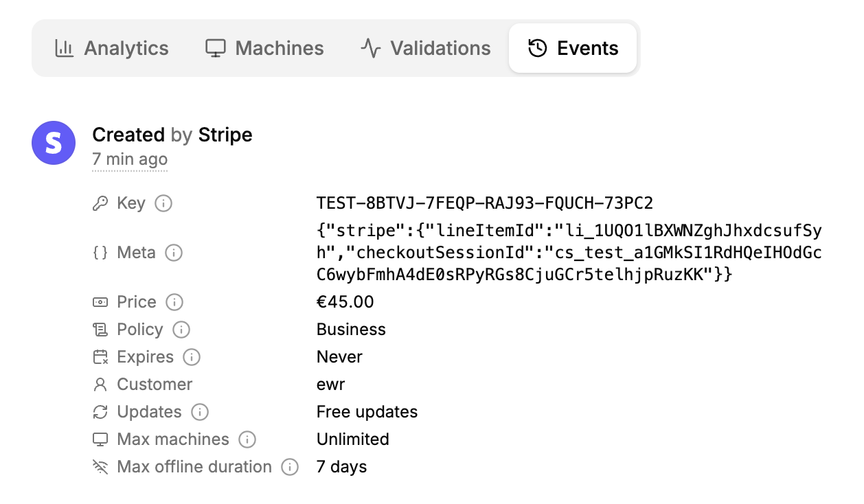Click the 'Max offline duration' label
This screenshot has width=864, height=504.
(x=194, y=467)
